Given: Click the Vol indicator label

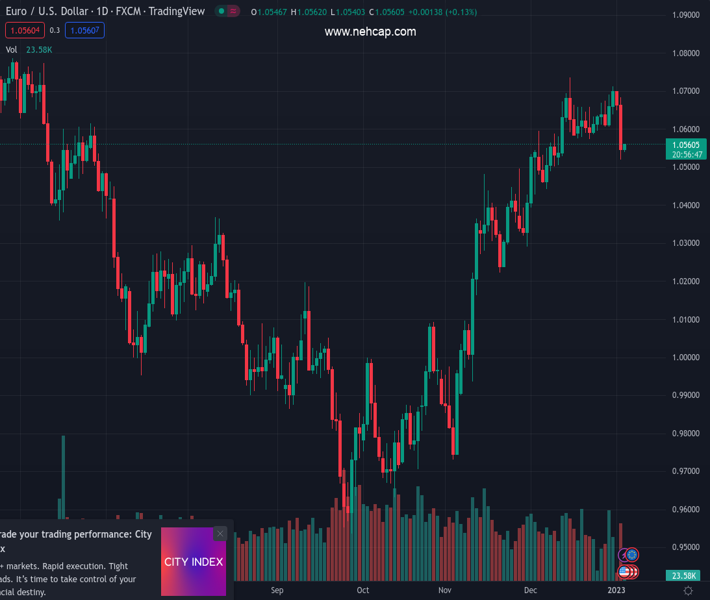Looking at the screenshot, I should (x=11, y=49).
